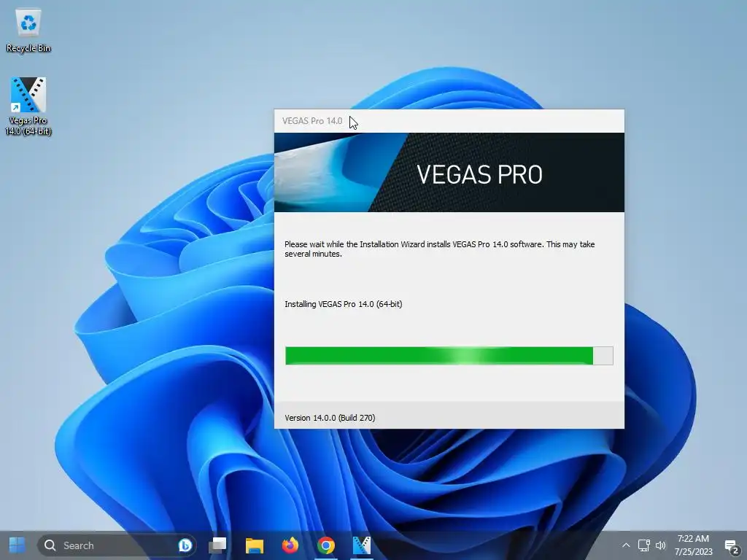Show hidden system tray icons
The image size is (747, 560).
coord(626,545)
